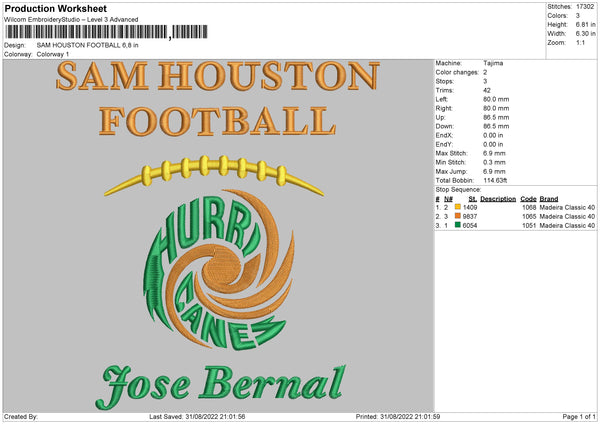Image resolution: width=600 pixels, height=424 pixels.
Task: Click the green "Jose Bernal" script name
Action: pos(220,386)
